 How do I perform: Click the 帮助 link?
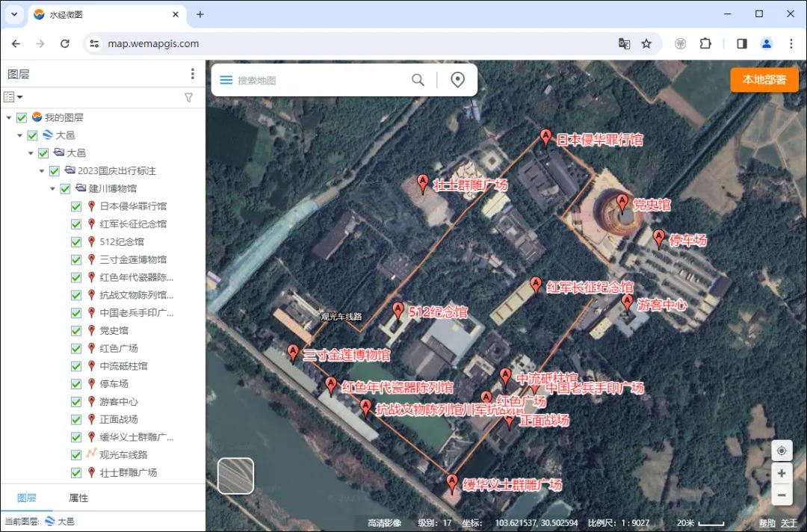(x=767, y=523)
